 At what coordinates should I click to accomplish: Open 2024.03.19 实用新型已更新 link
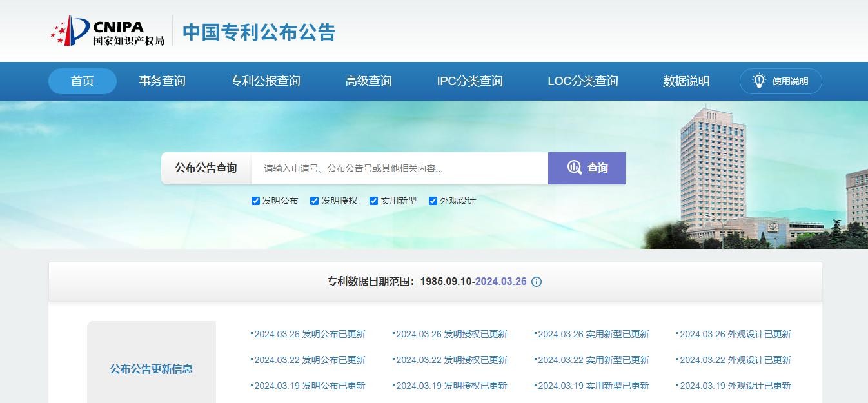[593, 386]
